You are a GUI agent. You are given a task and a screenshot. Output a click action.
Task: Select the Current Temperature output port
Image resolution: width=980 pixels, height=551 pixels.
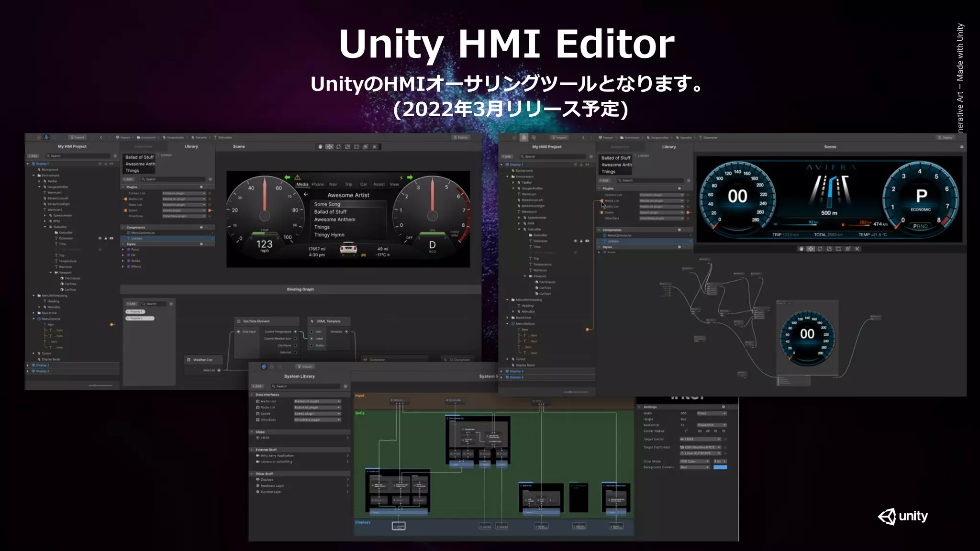[x=295, y=331]
